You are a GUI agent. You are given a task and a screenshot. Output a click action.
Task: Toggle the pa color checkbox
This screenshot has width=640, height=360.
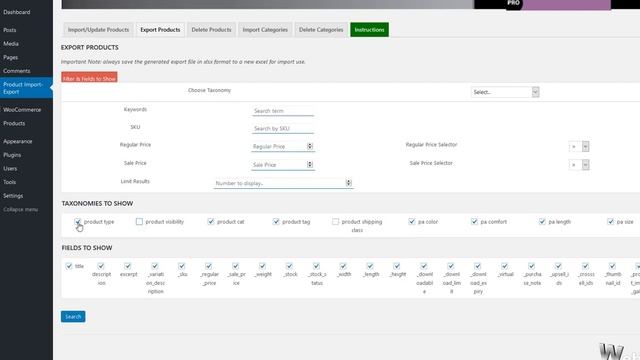[x=412, y=222]
